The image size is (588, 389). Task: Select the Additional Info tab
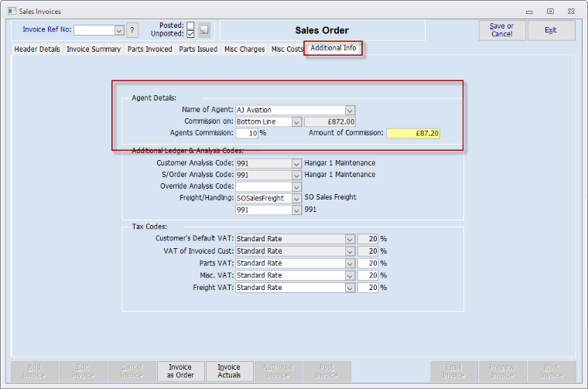pyautogui.click(x=333, y=48)
